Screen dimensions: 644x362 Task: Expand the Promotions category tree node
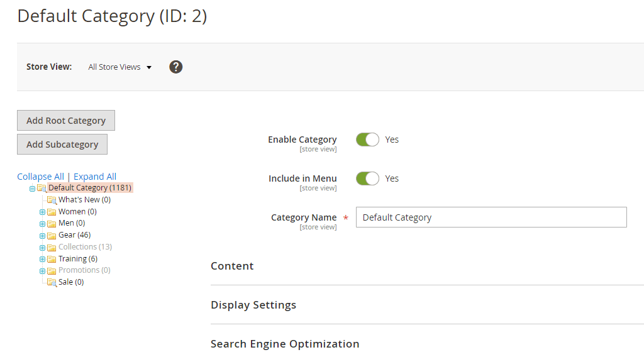(x=43, y=271)
